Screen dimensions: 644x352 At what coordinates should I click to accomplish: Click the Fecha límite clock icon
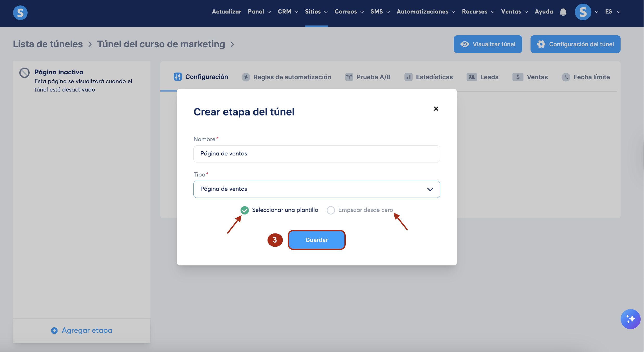566,77
